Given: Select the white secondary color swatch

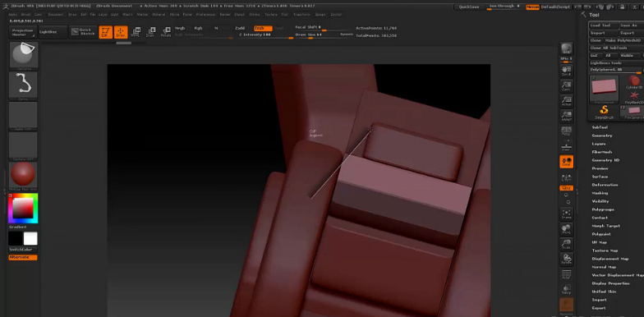Looking at the screenshot, I should pos(30,238).
